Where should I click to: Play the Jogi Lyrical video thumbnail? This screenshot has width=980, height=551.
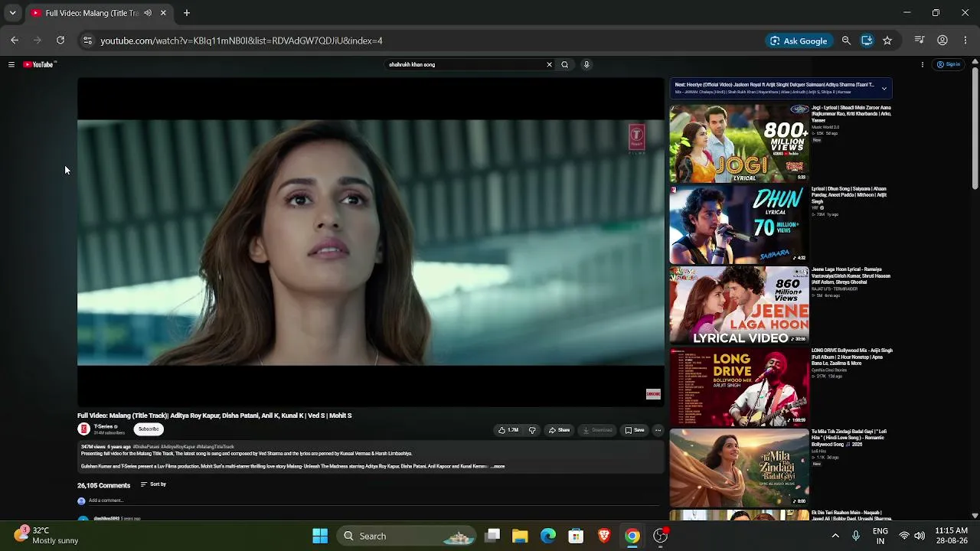click(739, 144)
